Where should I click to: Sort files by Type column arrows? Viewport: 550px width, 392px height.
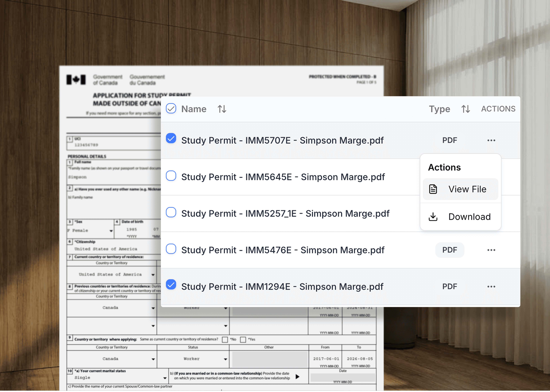coord(465,109)
